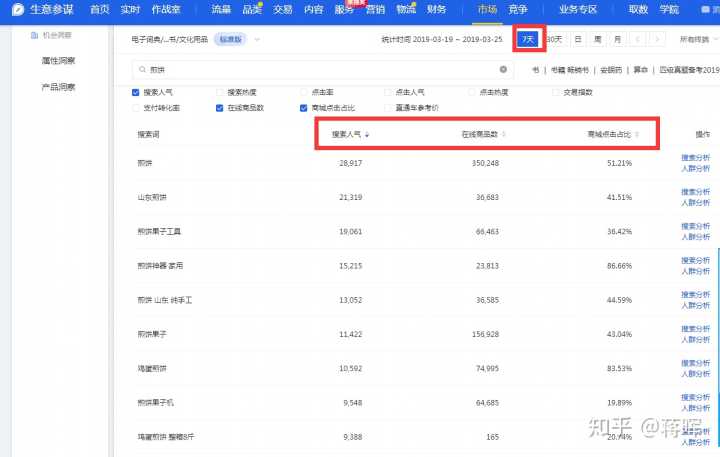The image size is (720, 457).
Task: Open 搜索分析 link for 煎饼 row
Action: pos(695,157)
